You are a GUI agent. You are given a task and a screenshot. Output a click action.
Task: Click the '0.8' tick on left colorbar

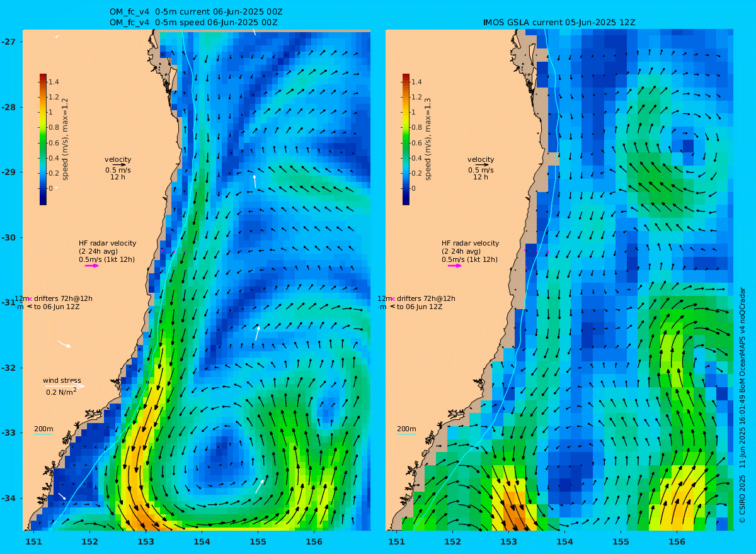[x=54, y=127]
